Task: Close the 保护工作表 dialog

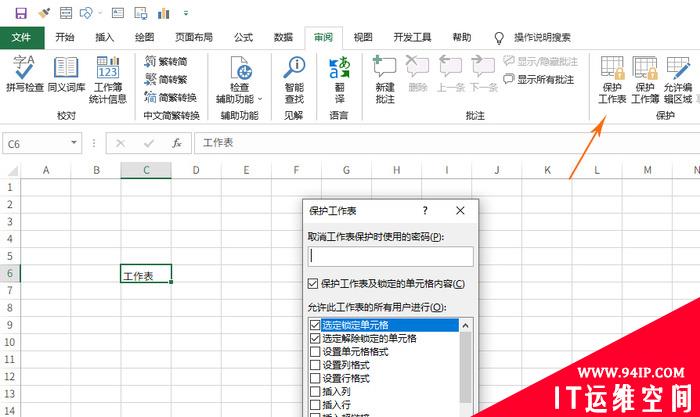Action: click(460, 210)
